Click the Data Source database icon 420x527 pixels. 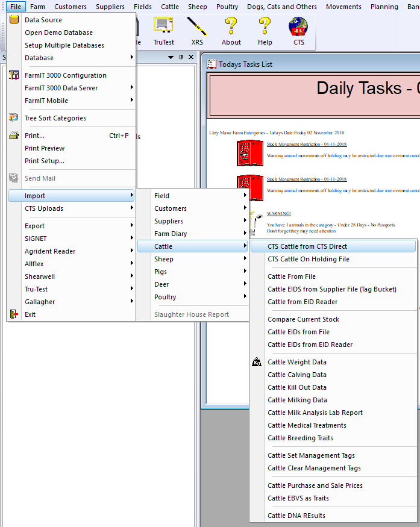point(14,20)
